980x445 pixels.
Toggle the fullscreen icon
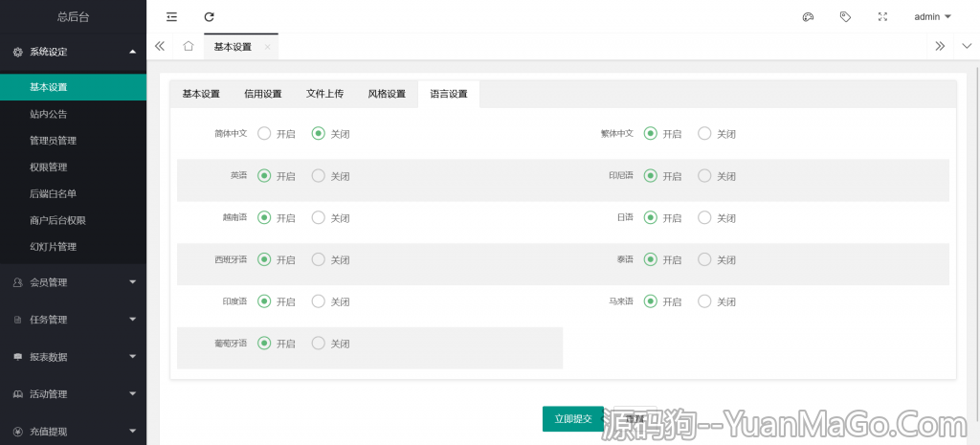coord(882,17)
